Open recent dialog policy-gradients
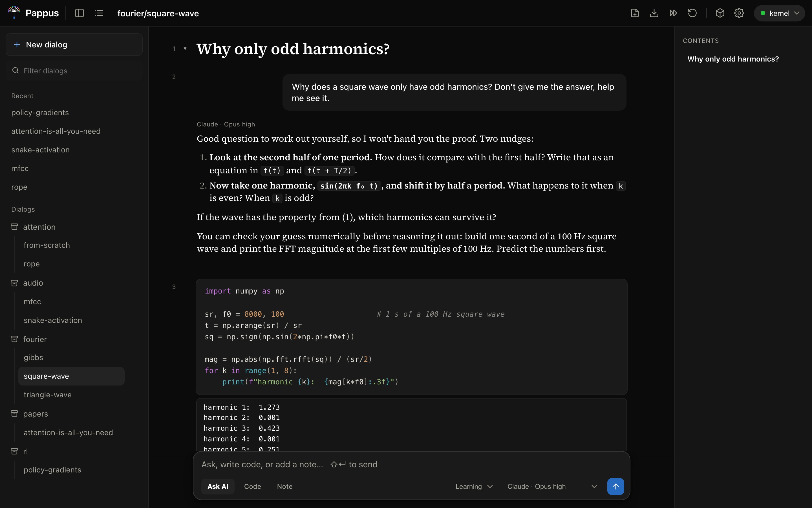Viewport: 812px width, 508px height. 40,113
